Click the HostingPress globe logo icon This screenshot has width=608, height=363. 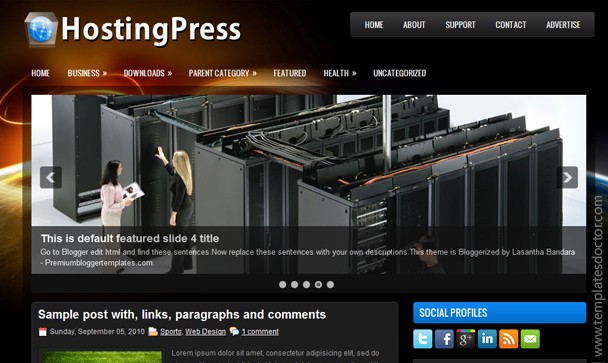(x=41, y=29)
